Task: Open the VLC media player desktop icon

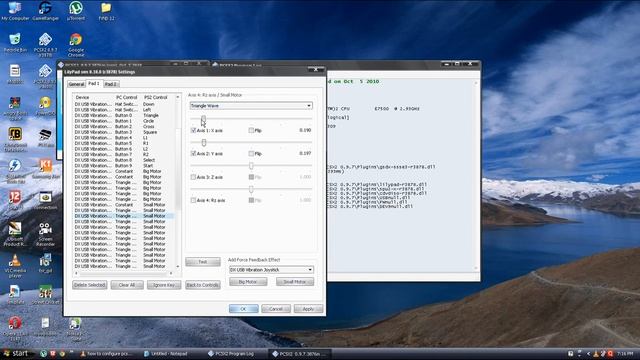Action: click(15, 266)
